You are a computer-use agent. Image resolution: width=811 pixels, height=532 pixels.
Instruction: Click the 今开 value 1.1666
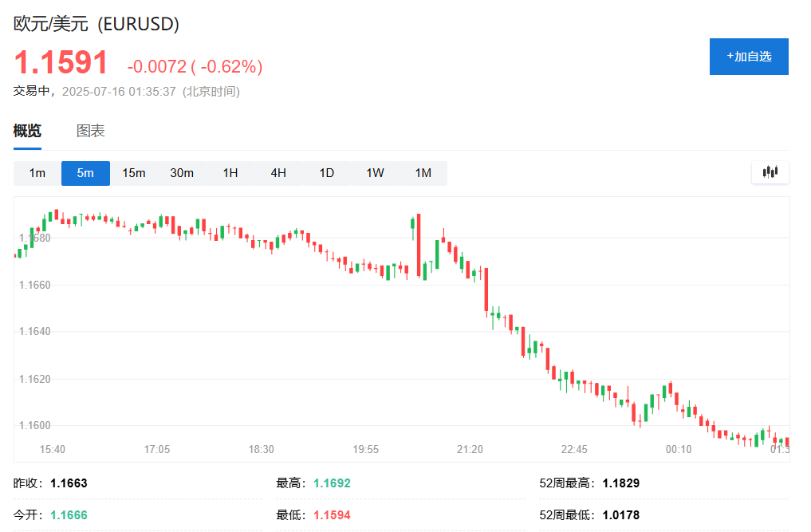point(69,515)
